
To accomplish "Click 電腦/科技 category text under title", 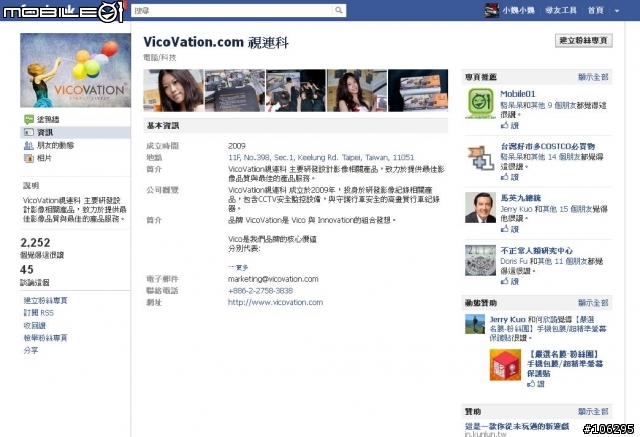I will tap(160, 58).
